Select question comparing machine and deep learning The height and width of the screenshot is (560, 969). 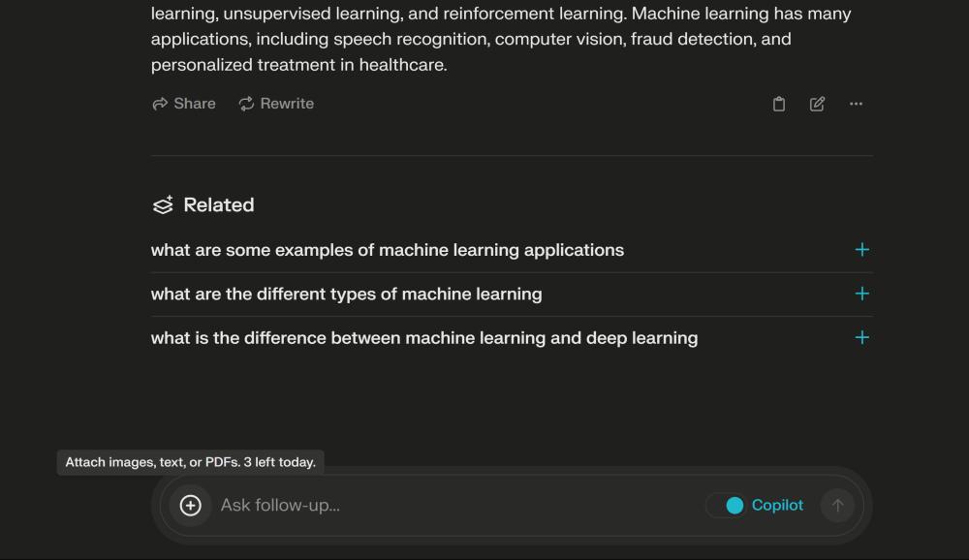coord(424,338)
